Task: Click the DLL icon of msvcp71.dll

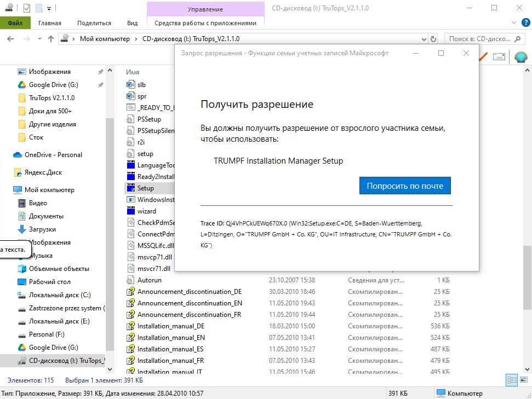Action: [x=130, y=257]
